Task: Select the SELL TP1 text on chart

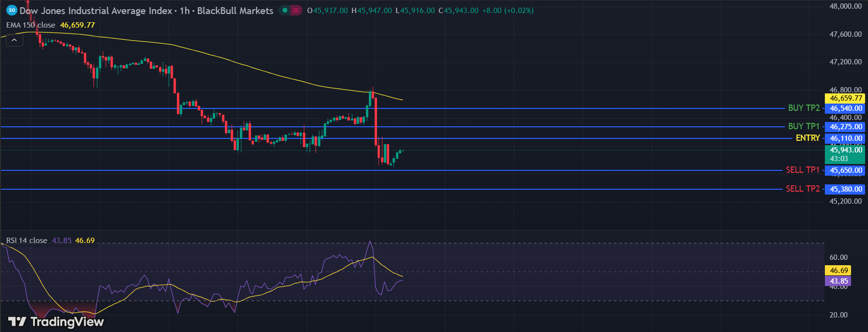Action: (x=802, y=170)
